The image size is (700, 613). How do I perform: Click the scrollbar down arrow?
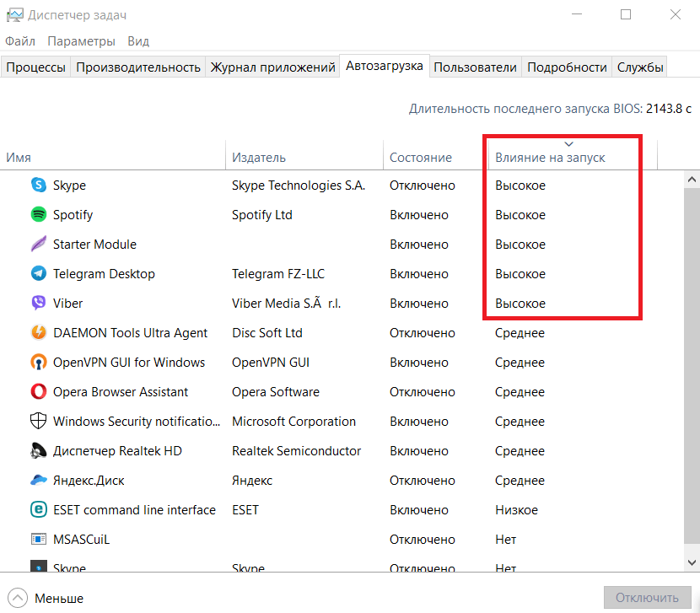[x=691, y=562]
